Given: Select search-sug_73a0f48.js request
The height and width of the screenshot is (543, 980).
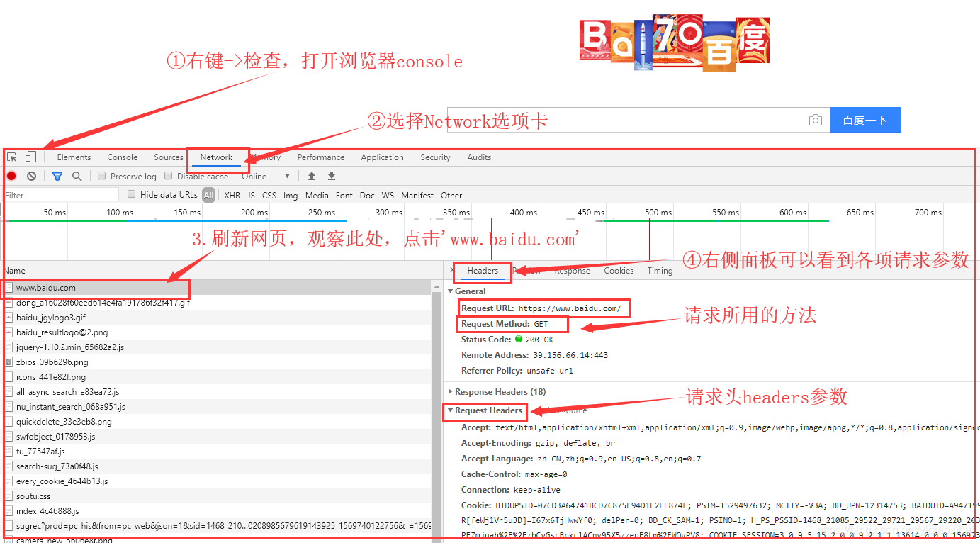Looking at the screenshot, I should tap(216, 466).
